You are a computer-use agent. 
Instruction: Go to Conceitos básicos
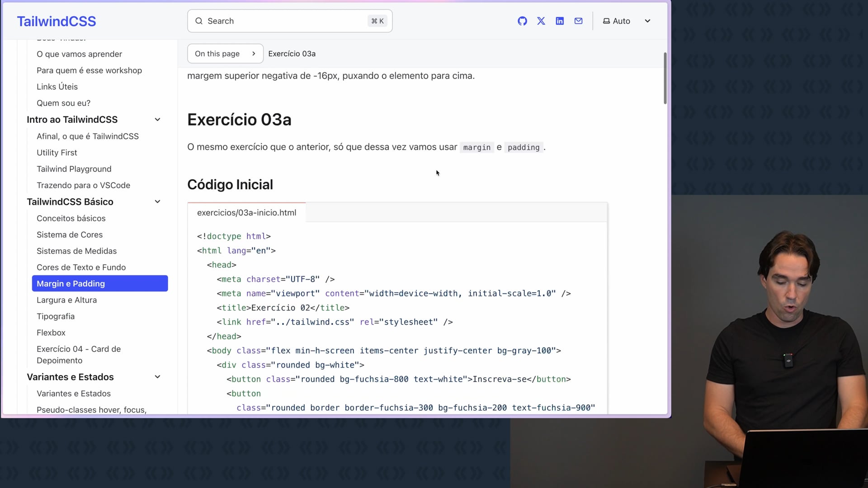[71, 218]
